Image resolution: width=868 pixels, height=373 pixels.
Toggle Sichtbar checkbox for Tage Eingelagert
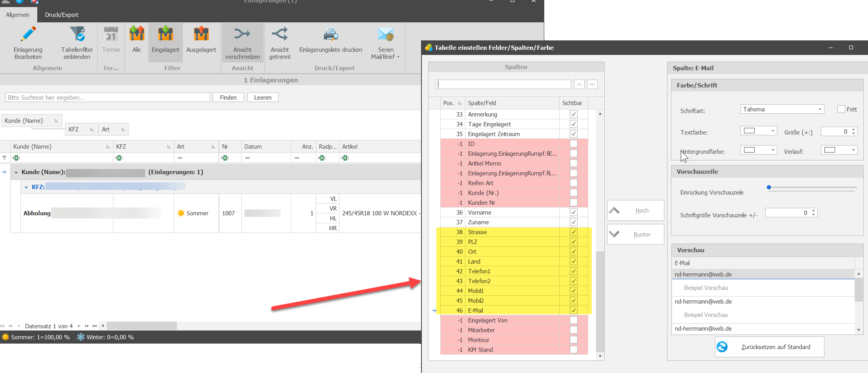point(573,124)
